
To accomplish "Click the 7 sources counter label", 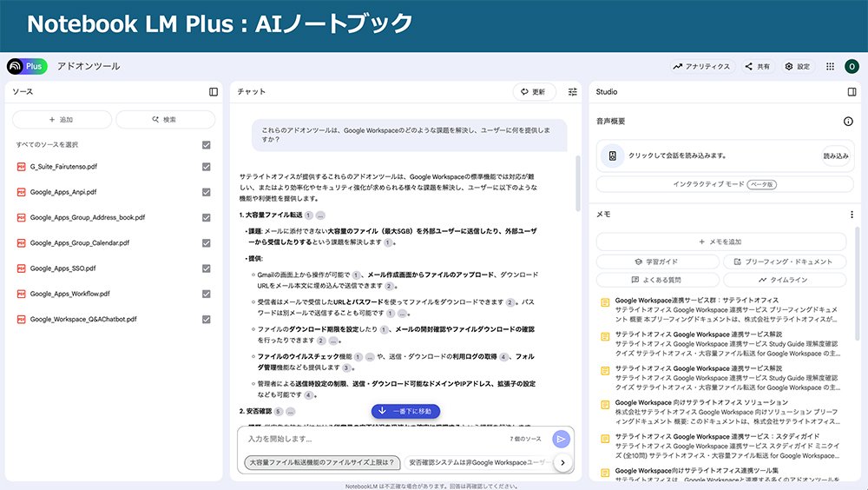I will click(x=525, y=439).
